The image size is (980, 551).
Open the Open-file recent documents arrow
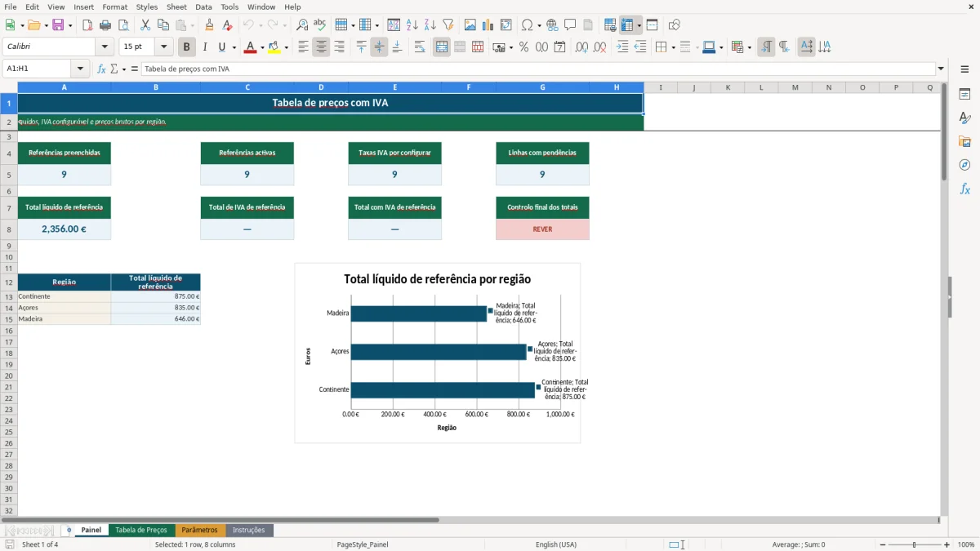click(46, 25)
